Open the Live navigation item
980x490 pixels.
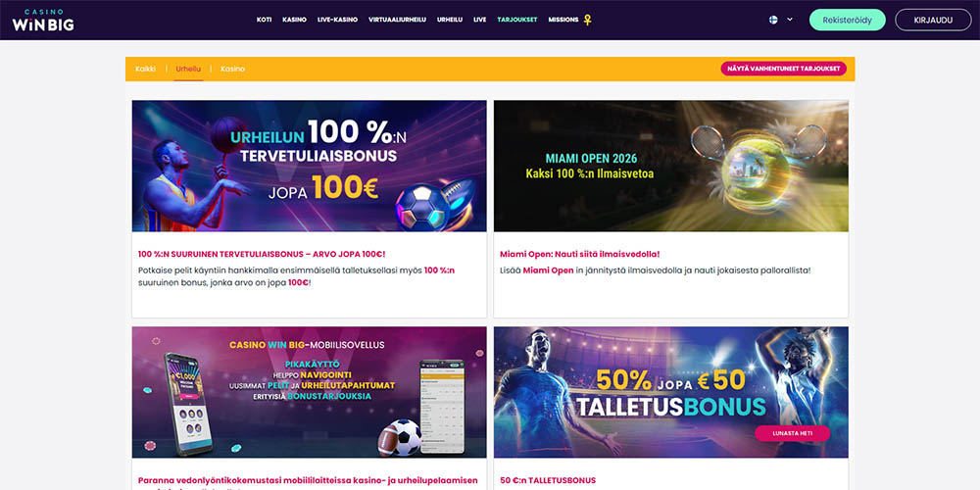[480, 20]
